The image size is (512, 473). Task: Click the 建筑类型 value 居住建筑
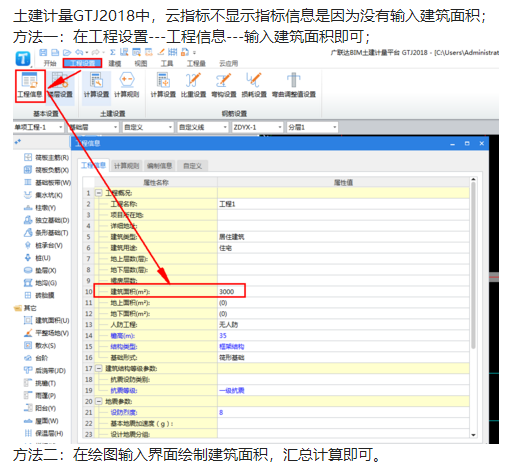[x=344, y=237]
